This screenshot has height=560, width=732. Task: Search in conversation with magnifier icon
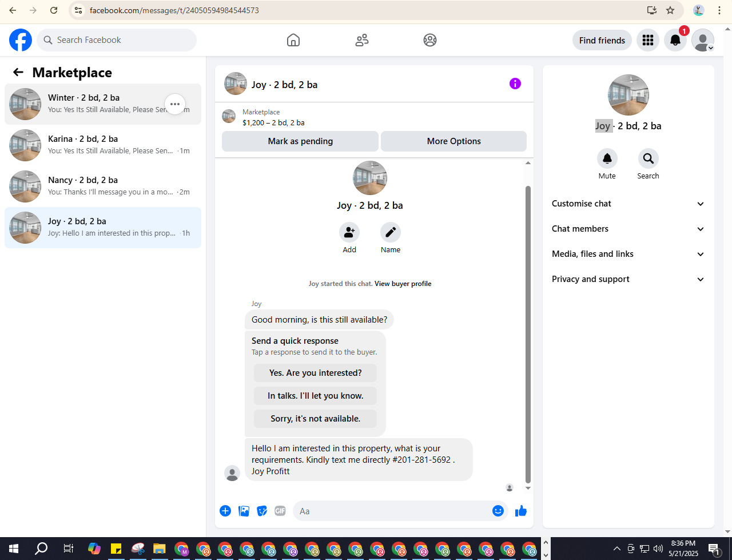click(x=649, y=158)
